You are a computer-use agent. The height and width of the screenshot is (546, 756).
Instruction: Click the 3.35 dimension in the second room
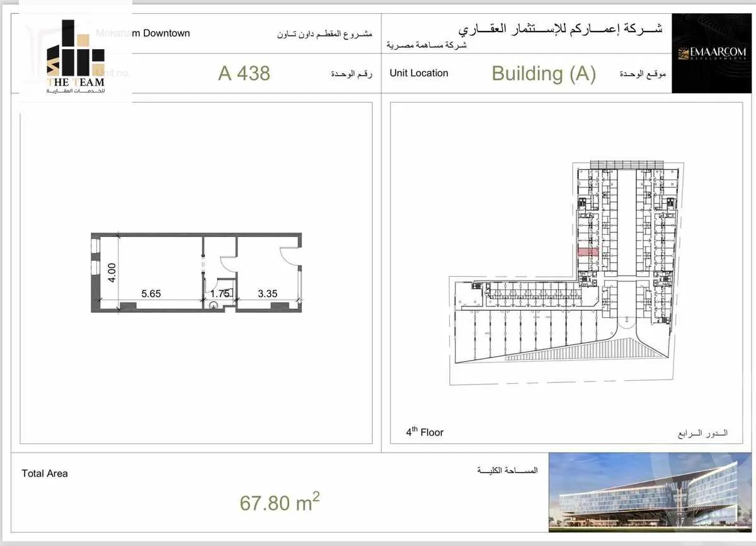(267, 293)
